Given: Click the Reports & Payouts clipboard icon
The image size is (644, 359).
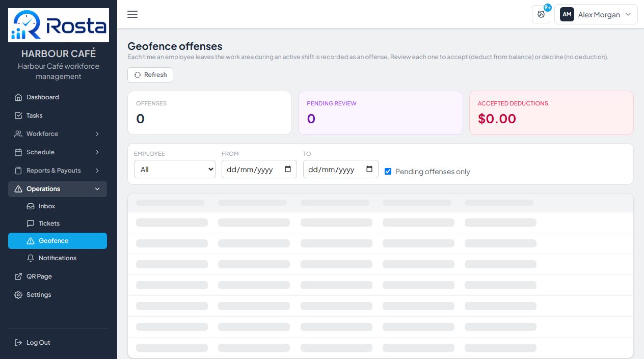Looking at the screenshot, I should click(18, 171).
